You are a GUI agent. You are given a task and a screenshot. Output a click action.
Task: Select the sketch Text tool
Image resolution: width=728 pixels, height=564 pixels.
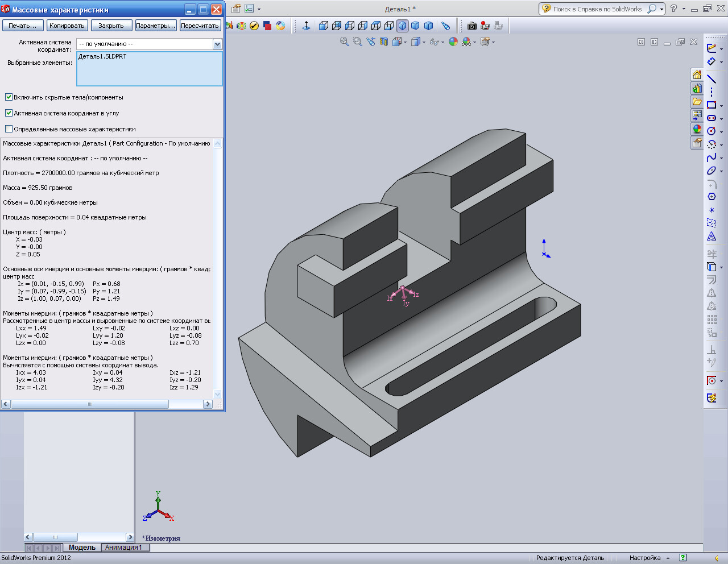coord(711,237)
